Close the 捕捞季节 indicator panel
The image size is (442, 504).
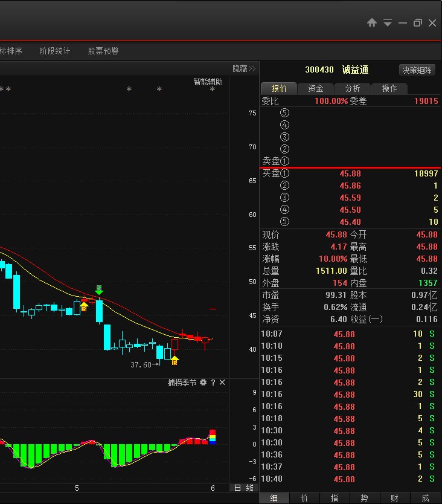tap(222, 383)
